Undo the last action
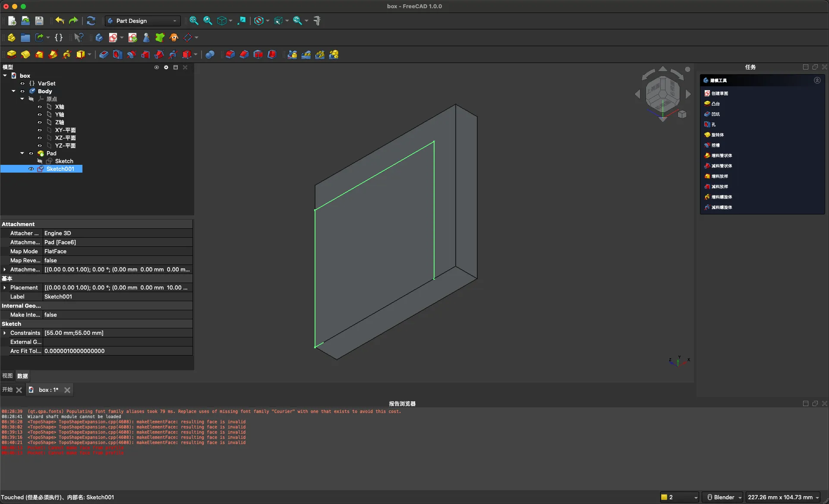The image size is (829, 504). coord(60,21)
